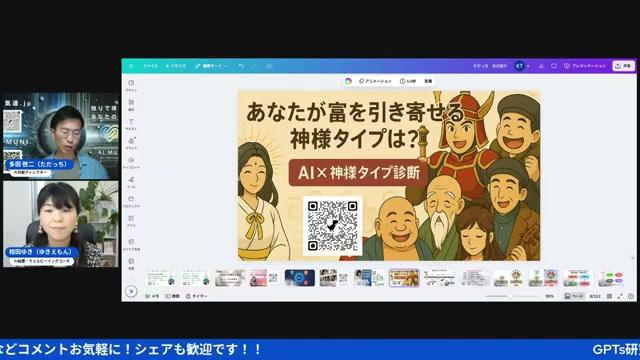Click the QR code on the slide
The width and height of the screenshot is (640, 360).
[333, 226]
